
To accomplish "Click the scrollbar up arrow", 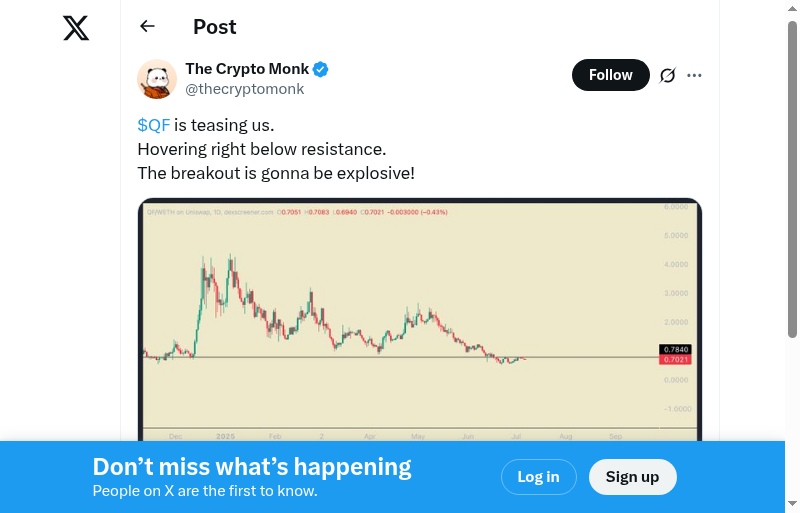I will pyautogui.click(x=792, y=8).
